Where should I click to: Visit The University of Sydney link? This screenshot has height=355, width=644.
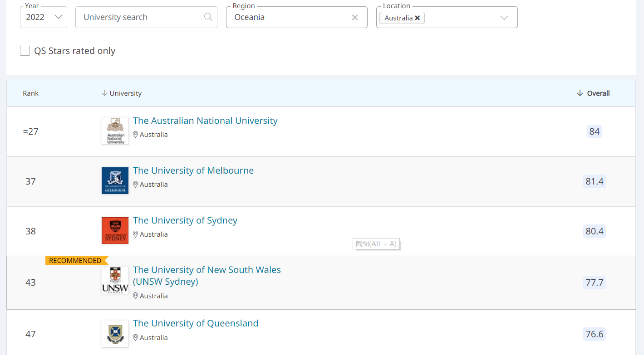pyautogui.click(x=185, y=220)
